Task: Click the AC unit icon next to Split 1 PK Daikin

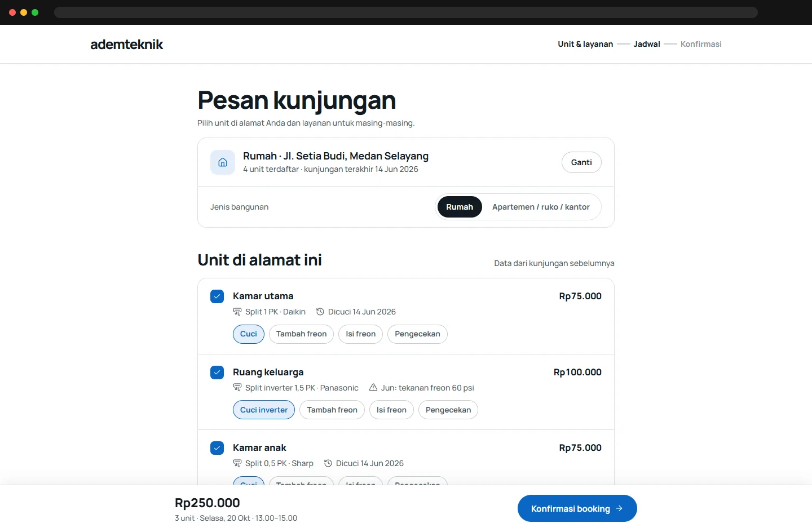Action: (x=237, y=312)
